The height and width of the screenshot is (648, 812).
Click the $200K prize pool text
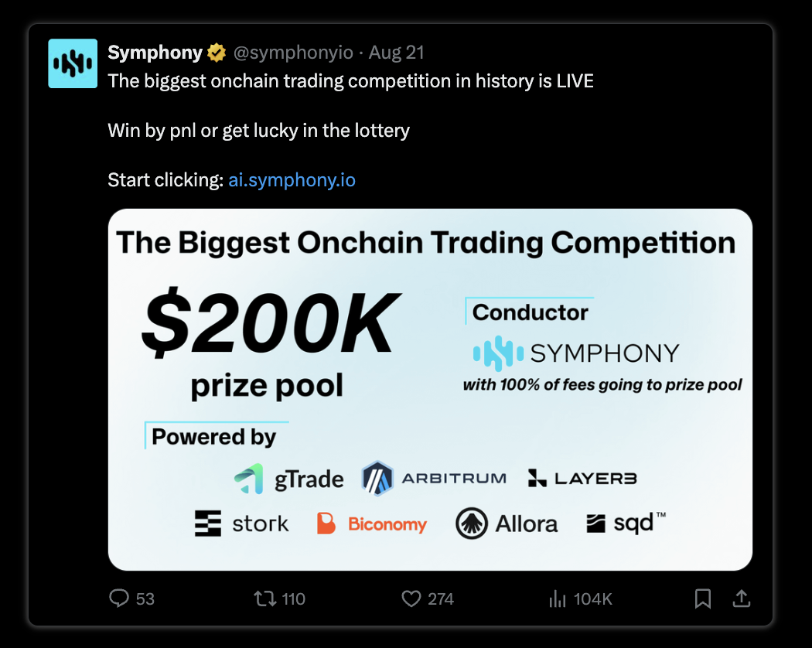click(268, 343)
